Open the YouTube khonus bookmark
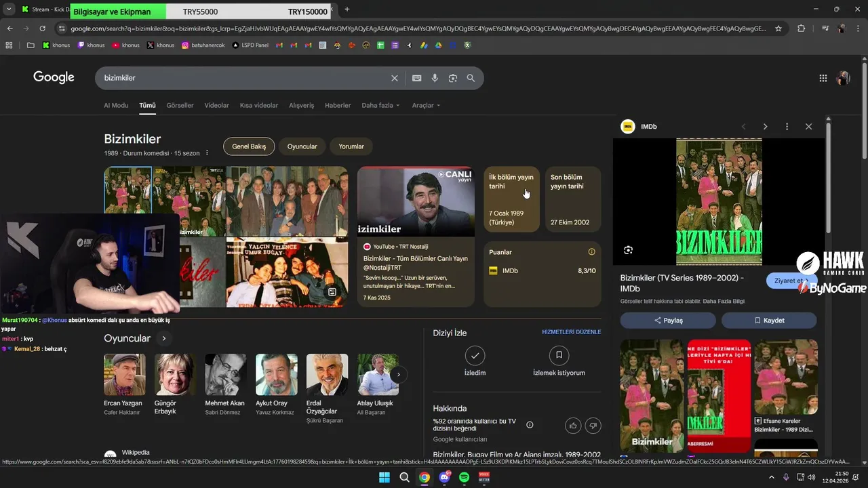The height and width of the screenshot is (488, 868). (126, 45)
